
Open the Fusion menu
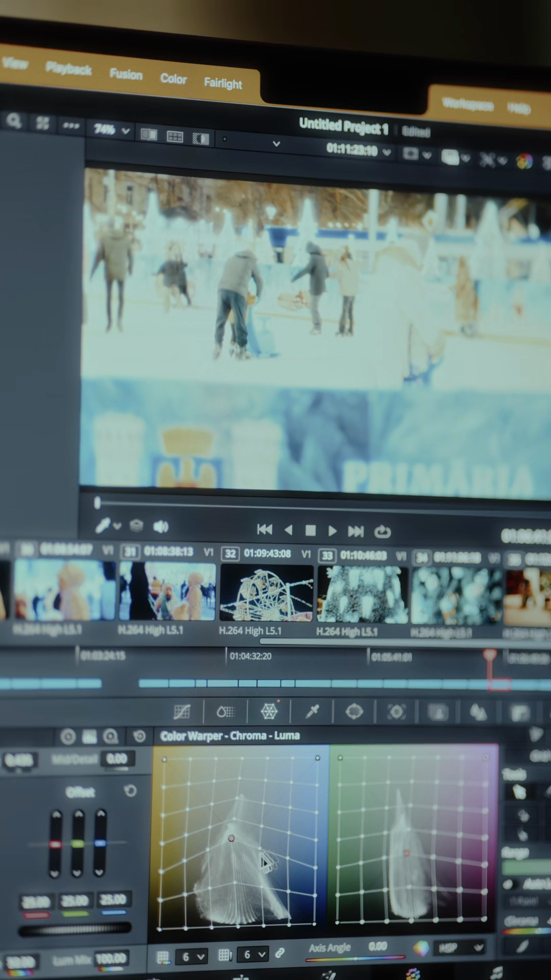[x=126, y=75]
